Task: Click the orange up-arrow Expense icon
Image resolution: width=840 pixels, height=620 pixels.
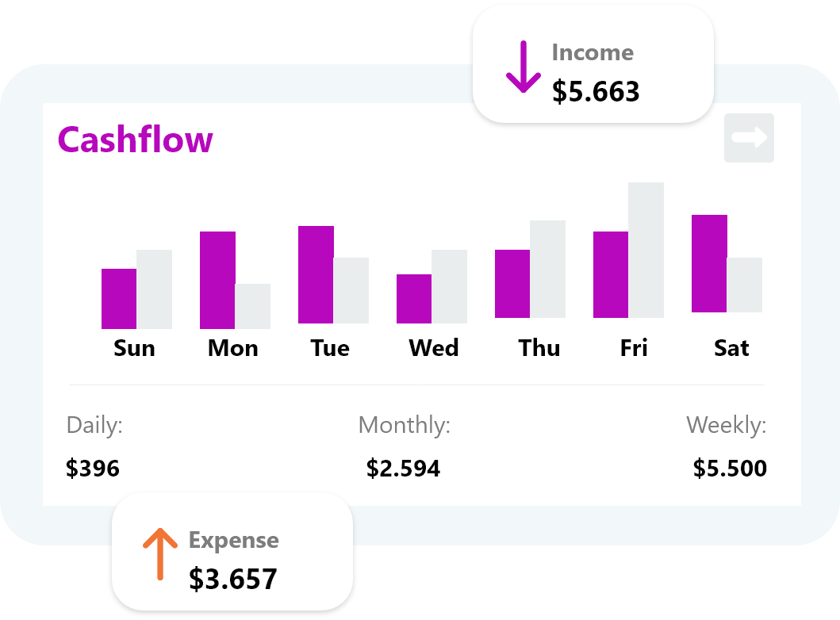Action: 159,553
